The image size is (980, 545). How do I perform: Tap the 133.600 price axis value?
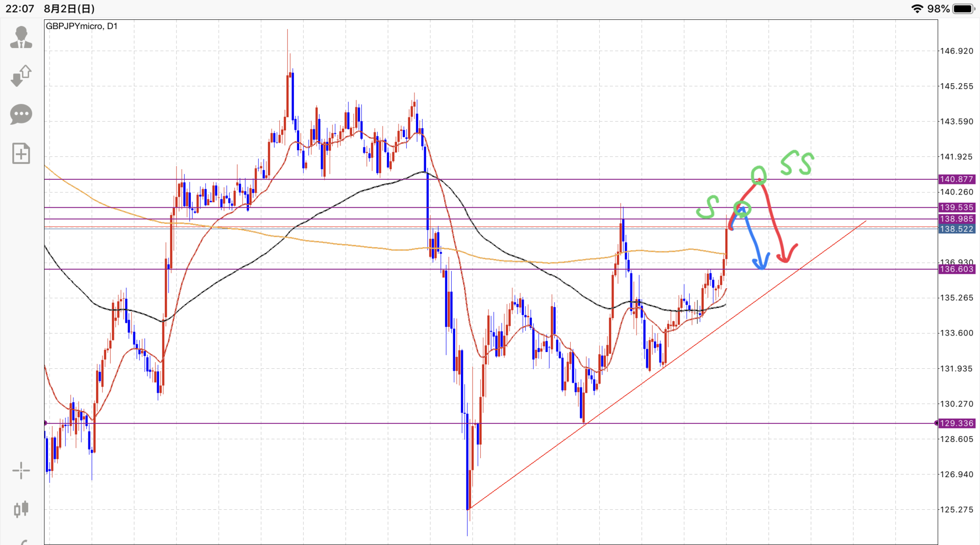pyautogui.click(x=957, y=333)
